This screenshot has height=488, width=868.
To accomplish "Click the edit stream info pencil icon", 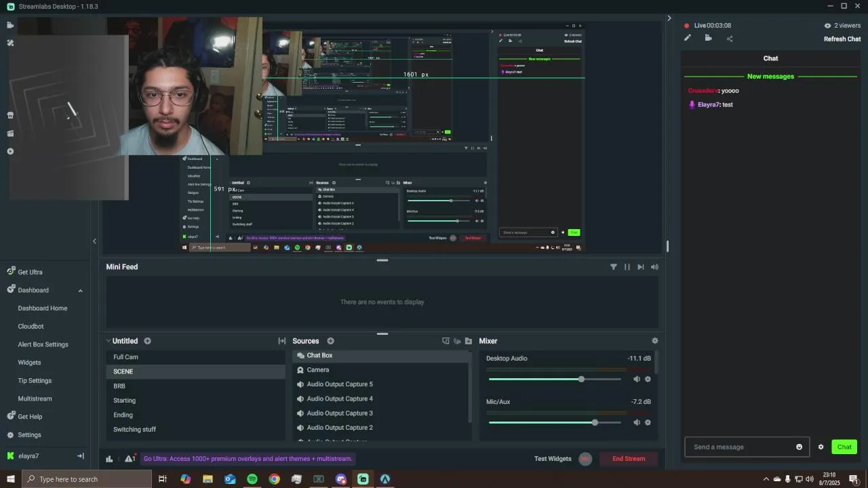I will tap(687, 38).
